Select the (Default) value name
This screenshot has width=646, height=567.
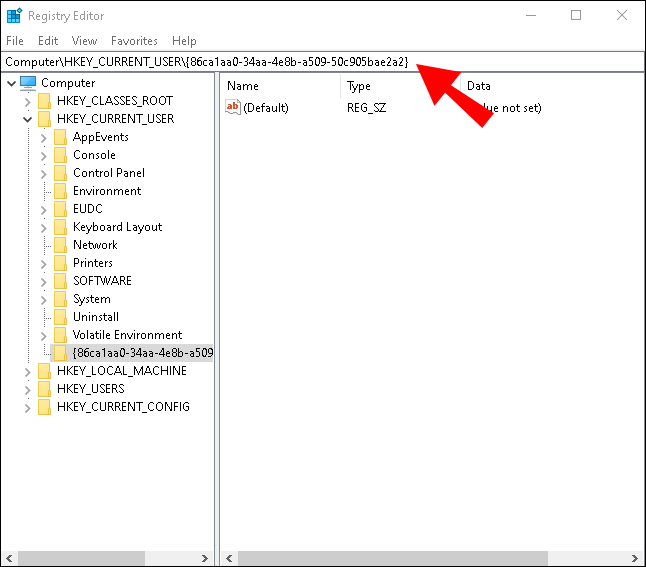tap(266, 108)
